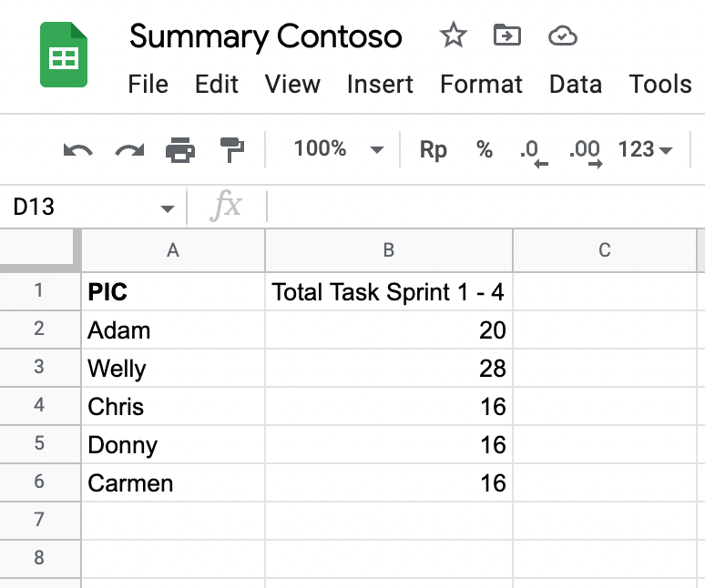Open the 100% zoom dropdown
705x588 pixels.
point(338,149)
